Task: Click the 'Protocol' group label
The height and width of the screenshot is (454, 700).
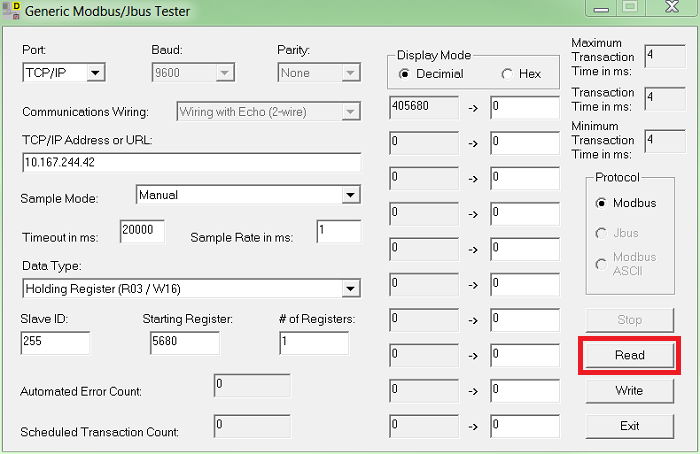Action: 617,178
